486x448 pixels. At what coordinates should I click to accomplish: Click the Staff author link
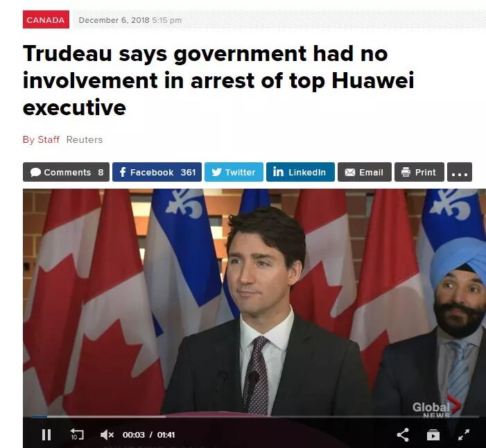click(49, 139)
